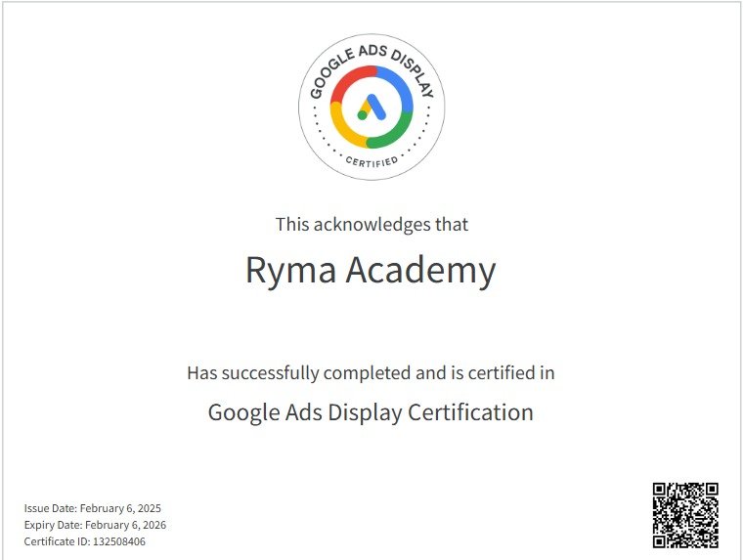Click the Issue Date line
This screenshot has width=744, height=560.
click(x=93, y=508)
